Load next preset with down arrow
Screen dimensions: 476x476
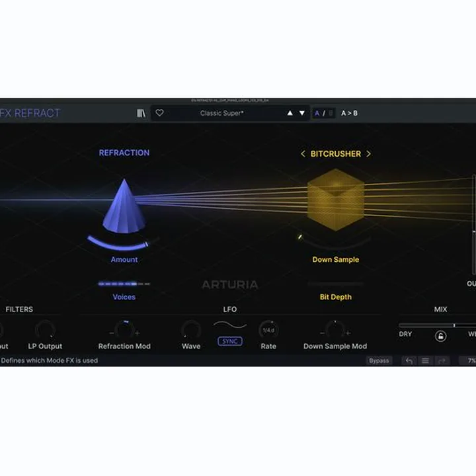coord(301,113)
